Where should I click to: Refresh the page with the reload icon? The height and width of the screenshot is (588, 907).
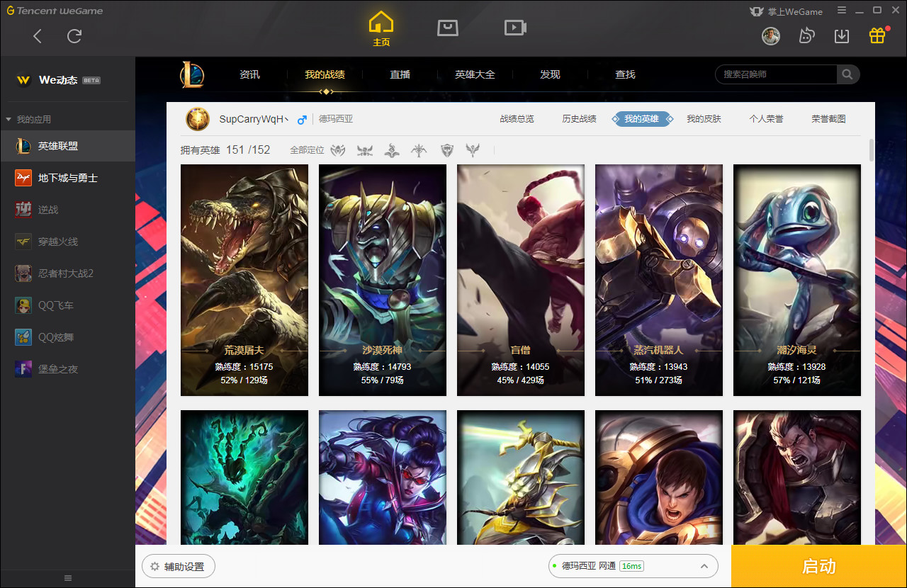pos(74,36)
